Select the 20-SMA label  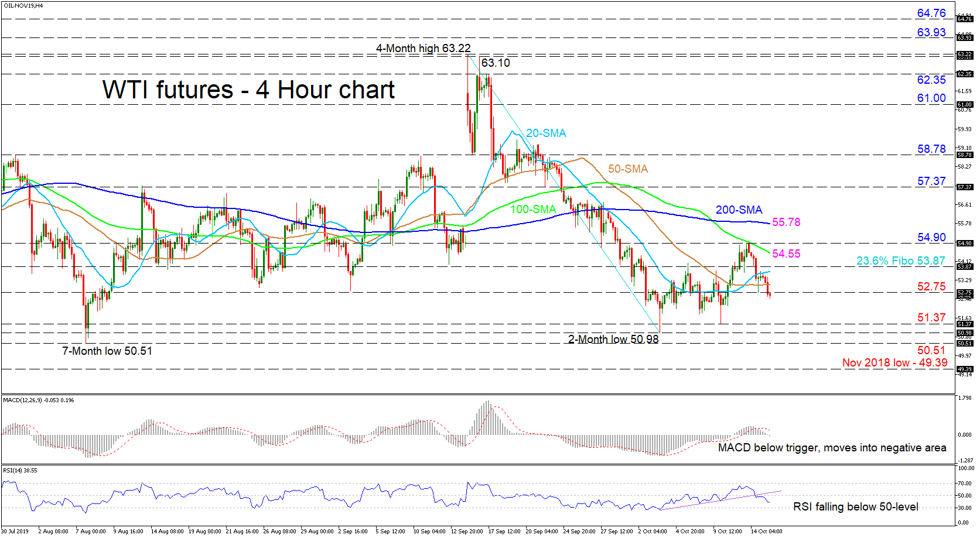(546, 133)
